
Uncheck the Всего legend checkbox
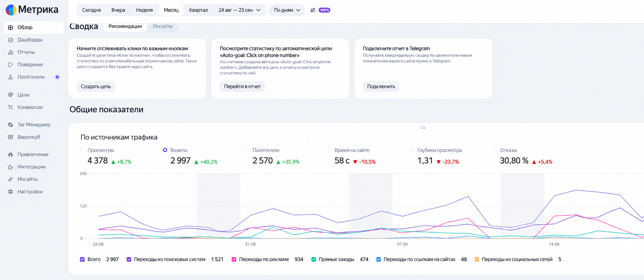point(82,259)
